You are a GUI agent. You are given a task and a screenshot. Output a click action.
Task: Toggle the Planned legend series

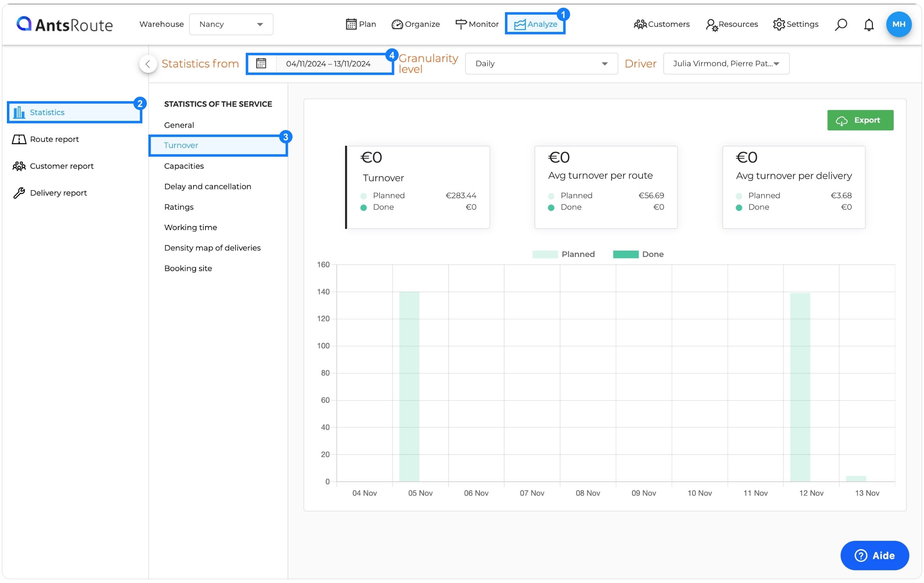pos(563,254)
